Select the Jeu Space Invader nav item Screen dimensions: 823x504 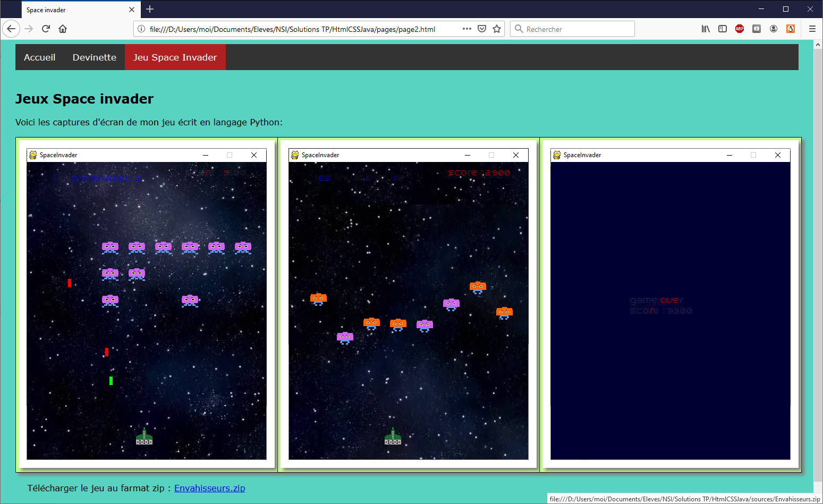(x=175, y=57)
